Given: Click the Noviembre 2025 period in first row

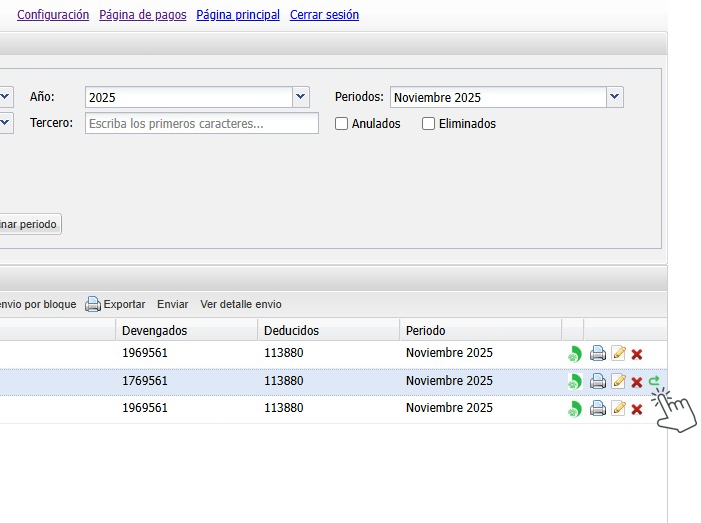Looking at the screenshot, I should click(x=449, y=353).
